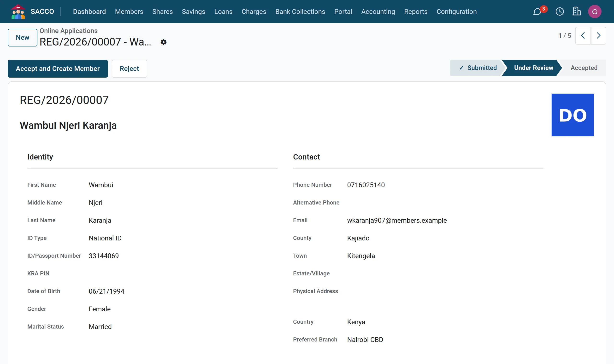Click the New record button
Screen dimensions: 614x364
pos(22,38)
